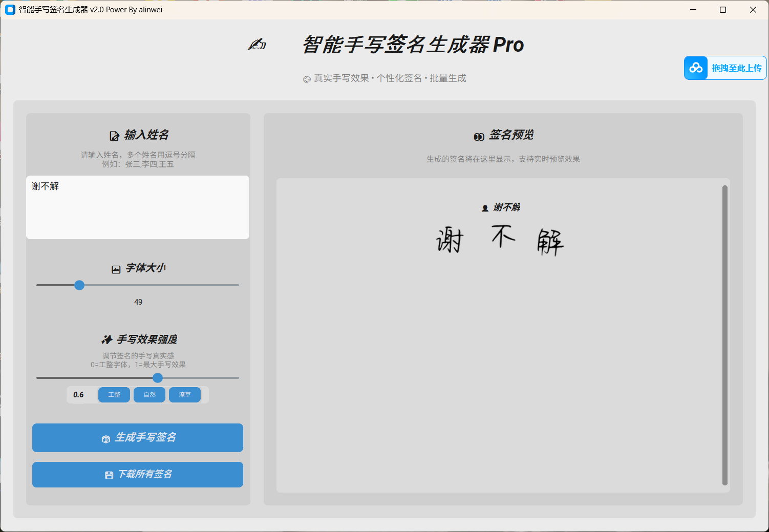Minimize the signature generator window
Viewport: 769px width, 532px height.
click(693, 10)
